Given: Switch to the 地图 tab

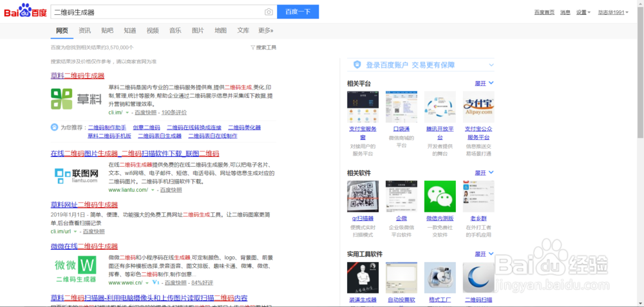Looking at the screenshot, I should [220, 30].
